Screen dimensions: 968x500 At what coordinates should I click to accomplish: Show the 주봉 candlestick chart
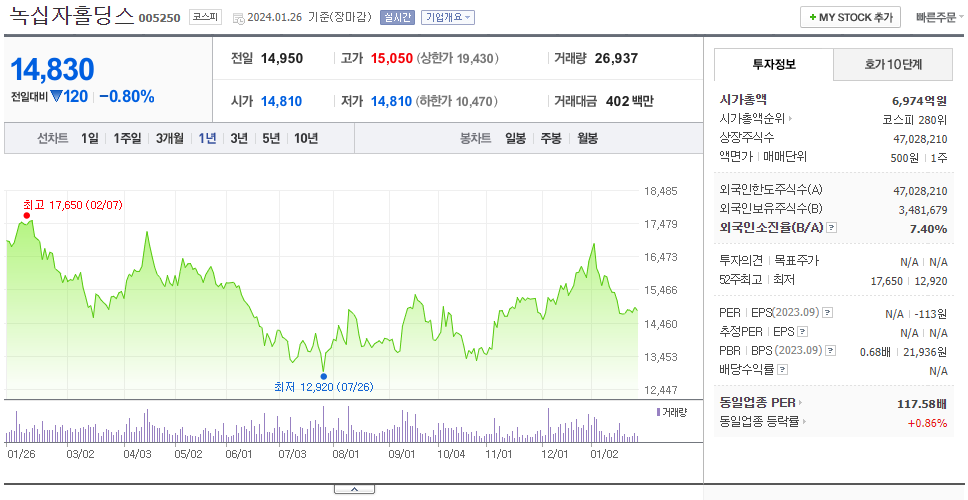551,138
